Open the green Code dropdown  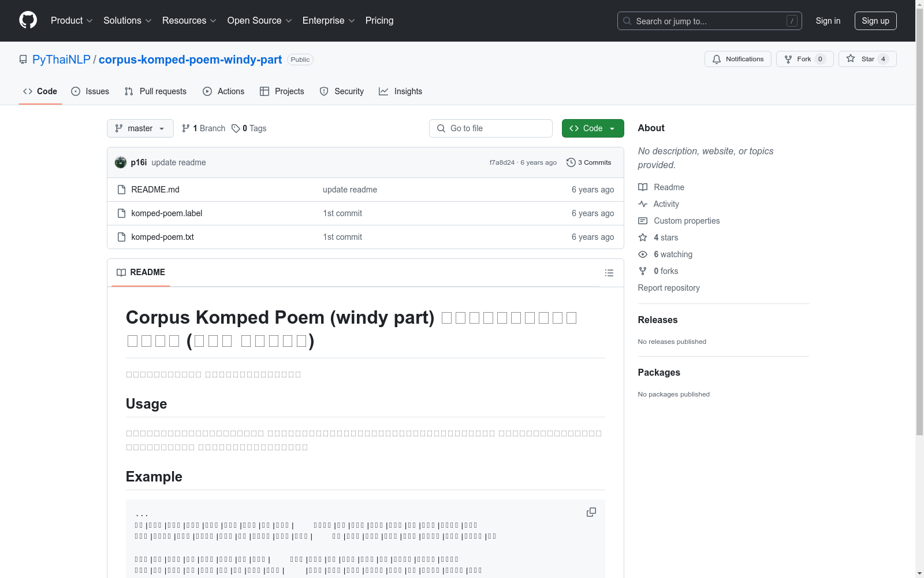[x=593, y=128]
